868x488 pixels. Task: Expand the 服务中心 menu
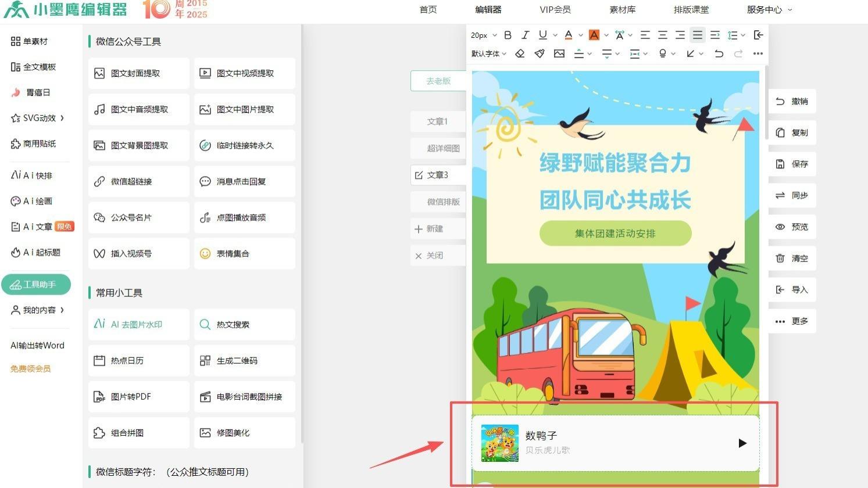[x=766, y=9]
